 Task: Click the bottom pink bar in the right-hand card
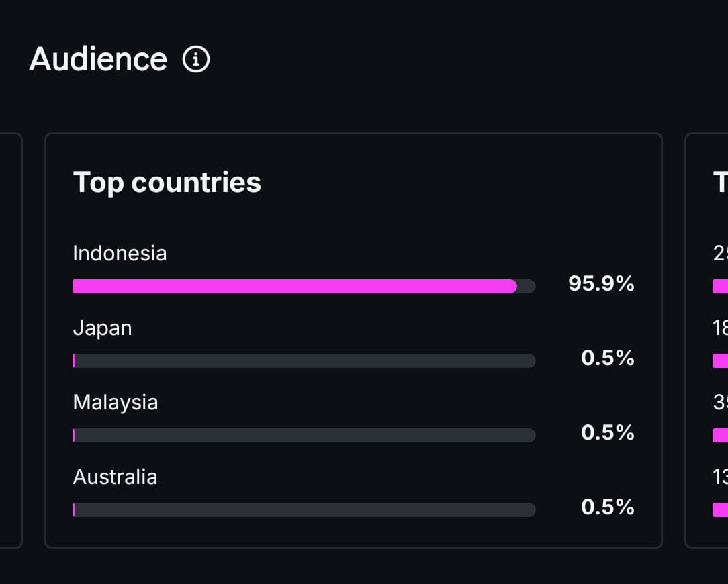(x=720, y=510)
